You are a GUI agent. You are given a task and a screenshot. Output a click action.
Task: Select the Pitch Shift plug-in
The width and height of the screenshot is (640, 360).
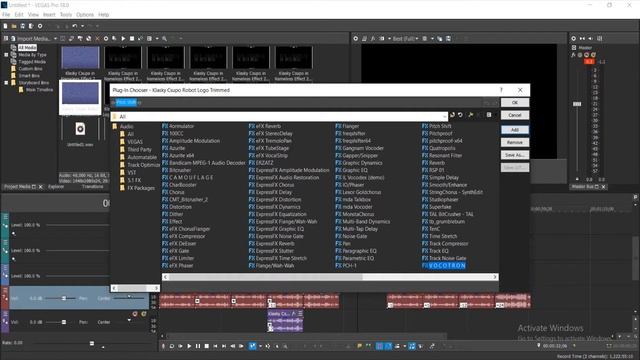click(440, 126)
